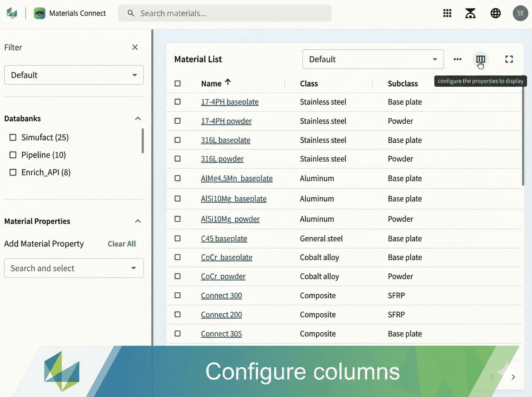Select the 316L powder row checkbox

[x=177, y=159]
